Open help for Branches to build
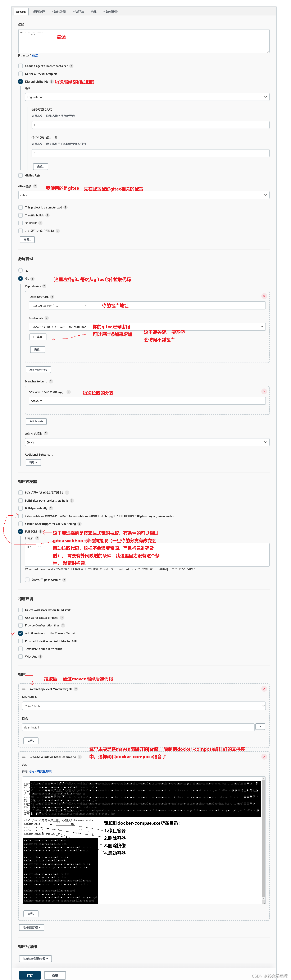This screenshot has width=291, height=980. pyautogui.click(x=51, y=381)
